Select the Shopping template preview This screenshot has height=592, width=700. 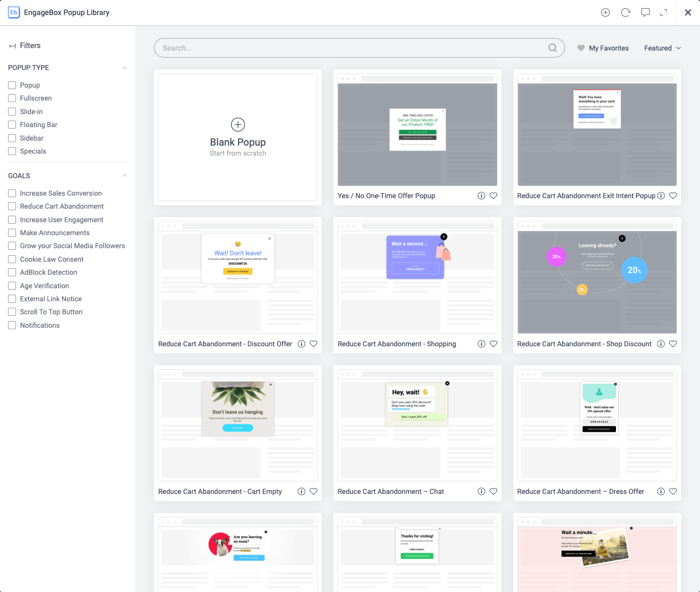tap(417, 278)
